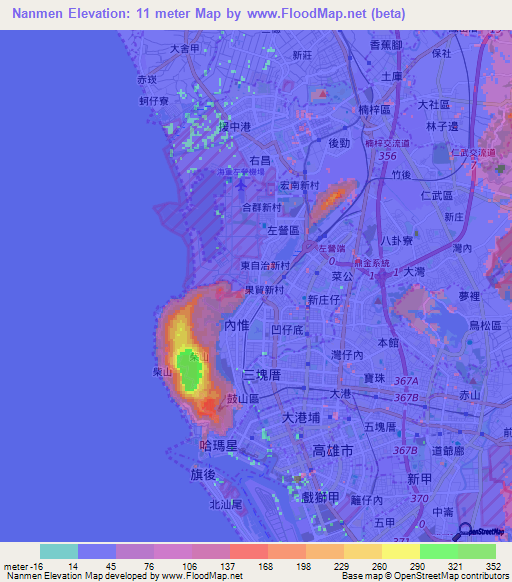Click the 合群新村 place label
512x582 pixels.
pyautogui.click(x=262, y=207)
